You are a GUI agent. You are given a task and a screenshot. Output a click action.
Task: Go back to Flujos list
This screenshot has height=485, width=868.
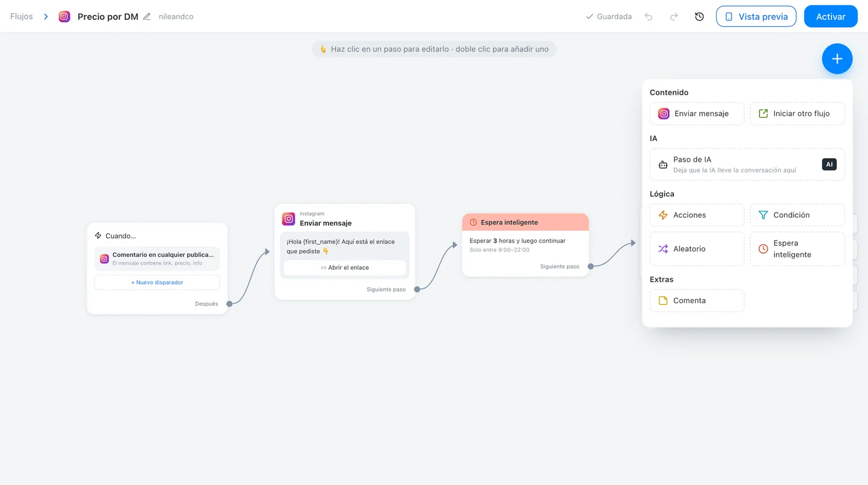pos(22,17)
